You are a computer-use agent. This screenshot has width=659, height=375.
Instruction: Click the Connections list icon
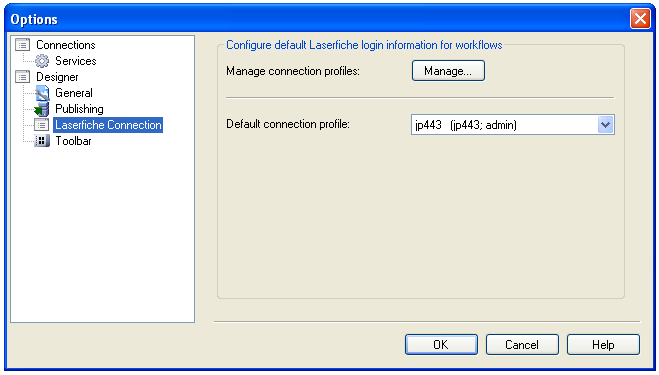click(x=22, y=45)
